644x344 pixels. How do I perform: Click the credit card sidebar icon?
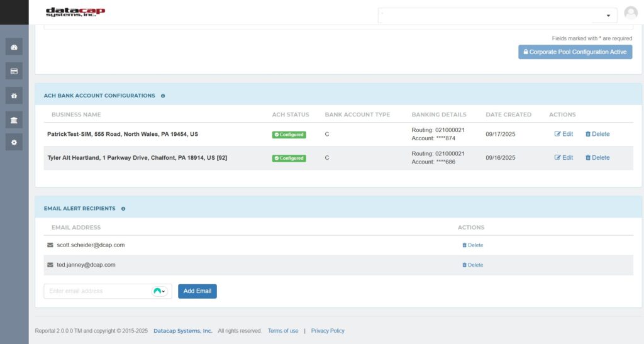pyautogui.click(x=14, y=71)
